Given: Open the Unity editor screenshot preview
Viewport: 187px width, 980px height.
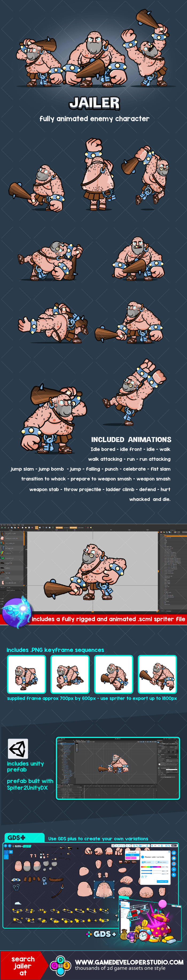Looking at the screenshot, I should pos(118,768).
